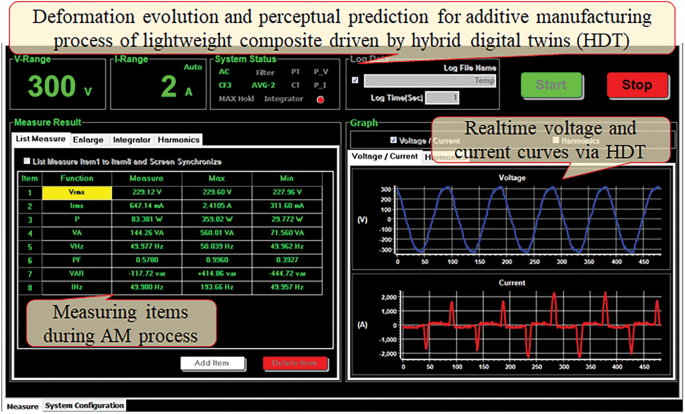
Task: Click the Log File Name field
Action: pos(430,81)
